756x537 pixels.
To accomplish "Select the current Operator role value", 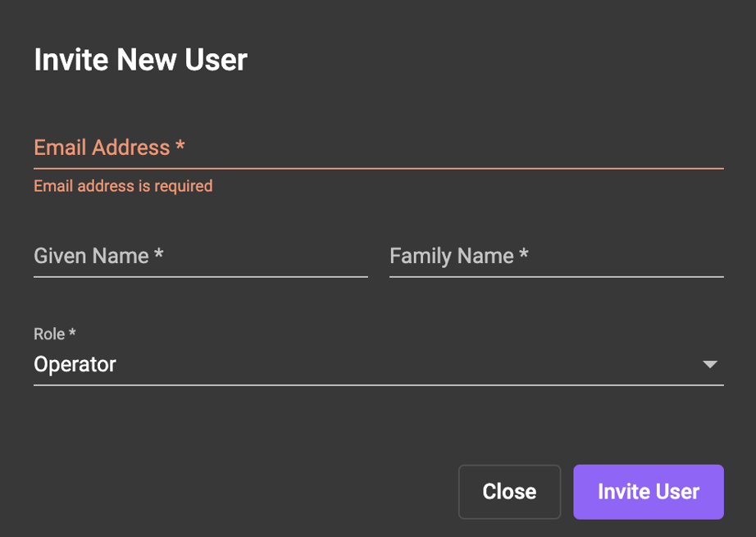I will pos(75,364).
